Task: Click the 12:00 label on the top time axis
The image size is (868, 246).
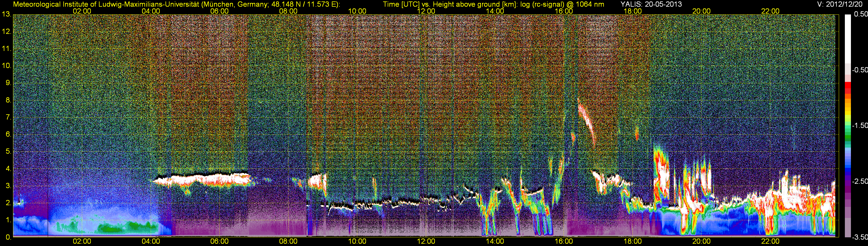Action: pyautogui.click(x=426, y=11)
